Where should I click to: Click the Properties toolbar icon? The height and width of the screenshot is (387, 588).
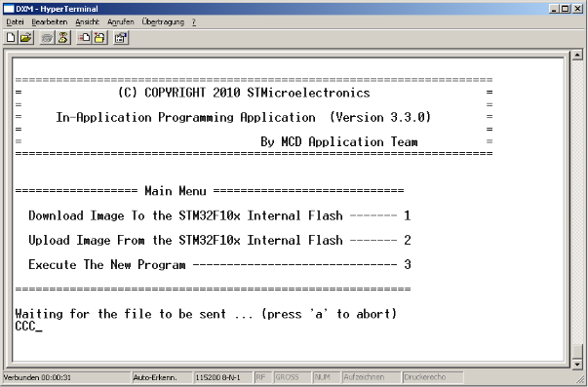coord(121,37)
